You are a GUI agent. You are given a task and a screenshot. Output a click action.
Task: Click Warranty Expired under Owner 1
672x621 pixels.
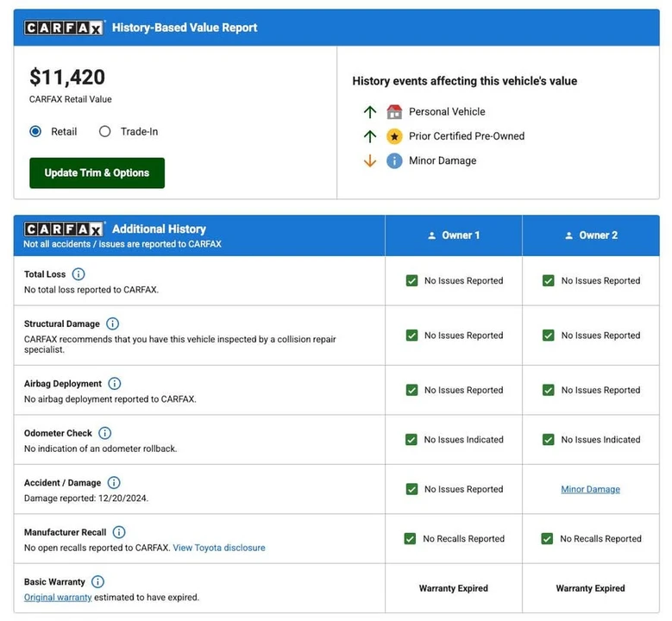[x=454, y=588]
